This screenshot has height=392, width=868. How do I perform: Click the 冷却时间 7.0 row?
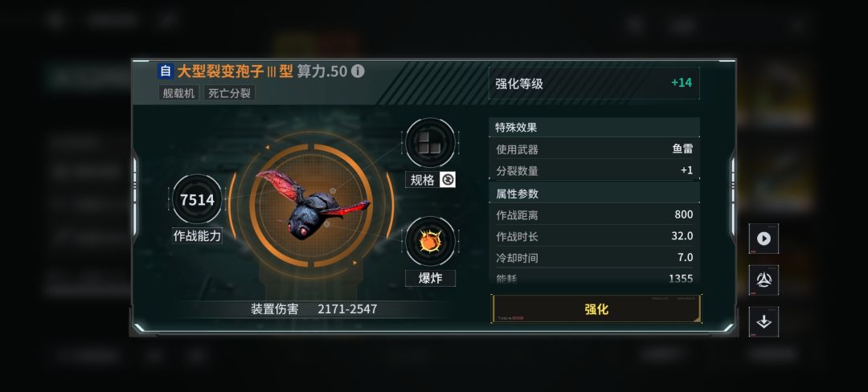click(594, 258)
